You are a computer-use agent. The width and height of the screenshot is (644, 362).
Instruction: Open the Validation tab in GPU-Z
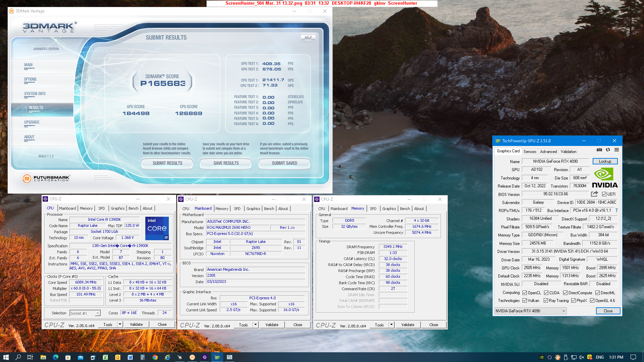tap(568, 152)
